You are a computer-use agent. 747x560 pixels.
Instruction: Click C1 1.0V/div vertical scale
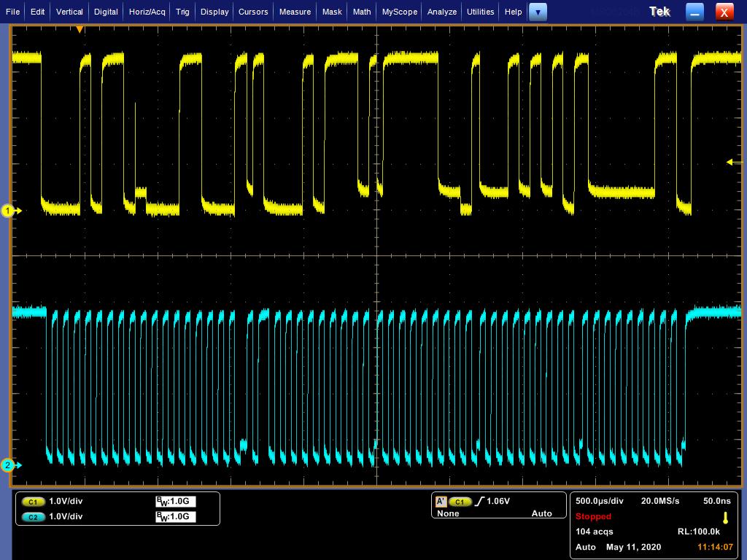pyautogui.click(x=66, y=501)
